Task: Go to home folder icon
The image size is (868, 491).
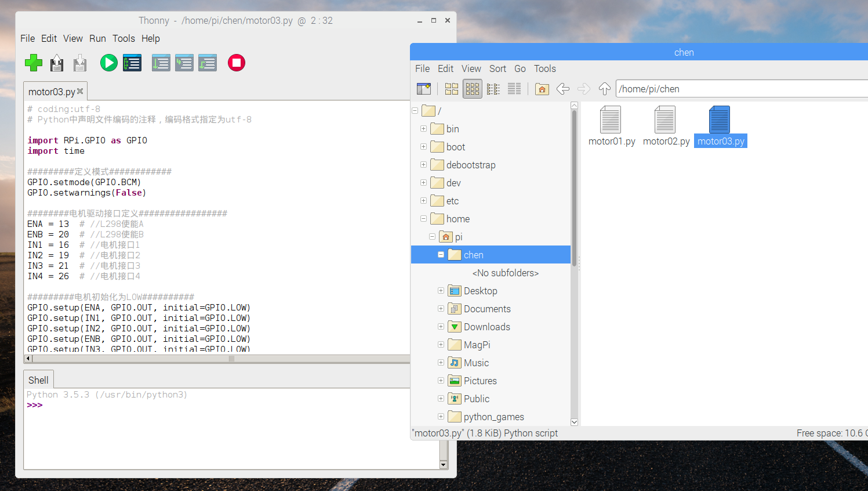Action: coord(542,89)
